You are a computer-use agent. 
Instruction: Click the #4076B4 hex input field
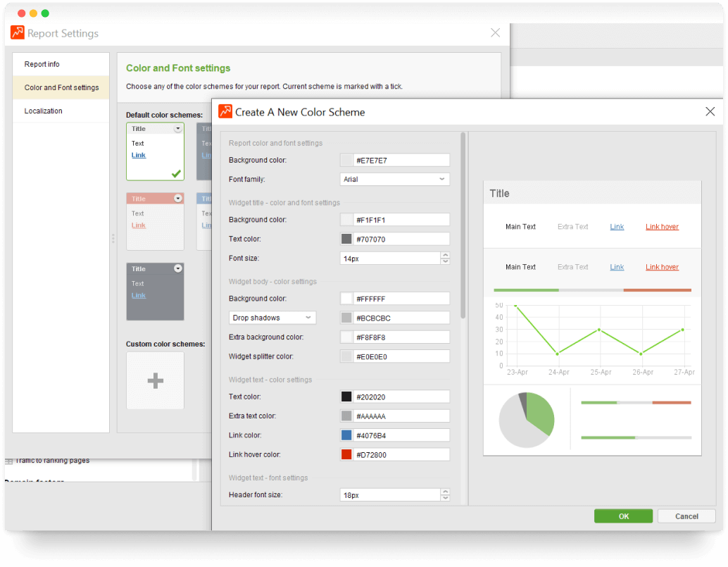click(x=401, y=435)
